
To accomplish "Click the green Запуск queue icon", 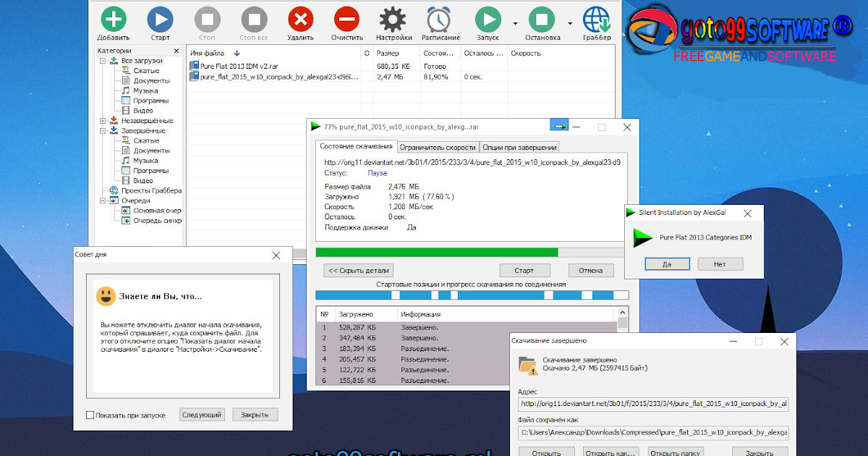I will tap(488, 19).
